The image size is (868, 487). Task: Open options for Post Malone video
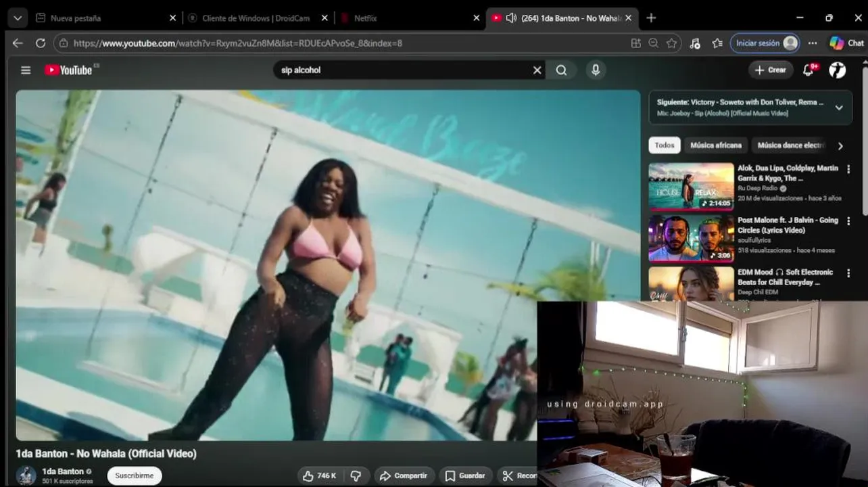click(848, 221)
